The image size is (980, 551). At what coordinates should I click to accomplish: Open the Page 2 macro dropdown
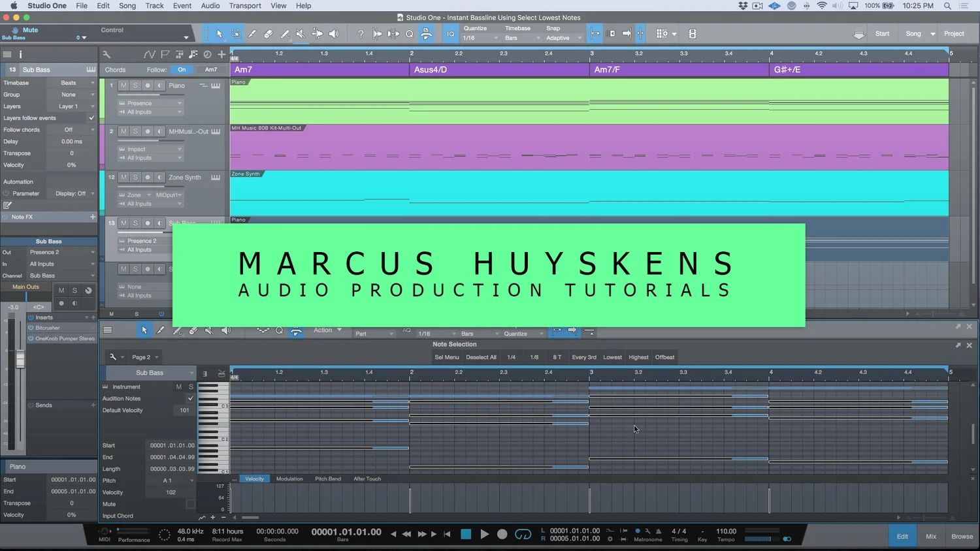click(145, 357)
